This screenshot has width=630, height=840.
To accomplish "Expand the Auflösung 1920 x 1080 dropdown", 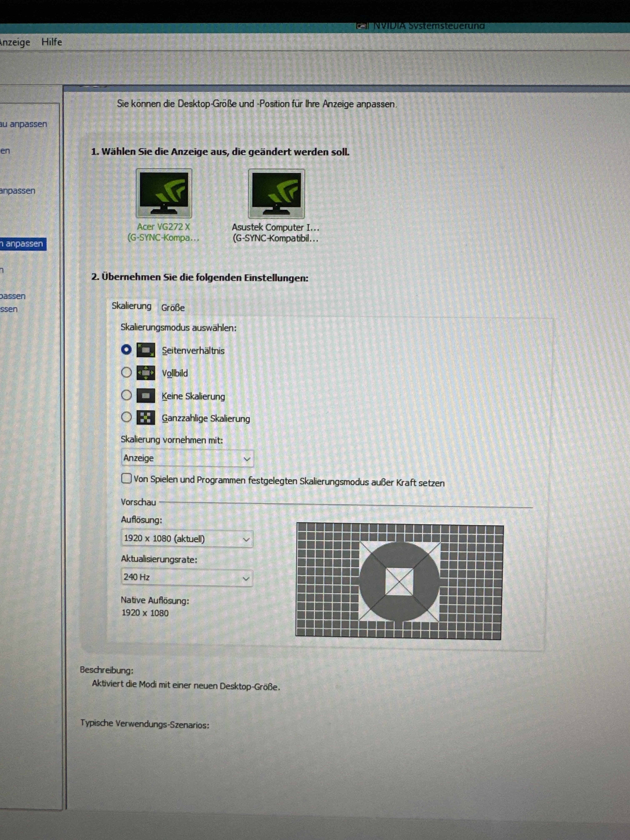I will click(x=187, y=539).
